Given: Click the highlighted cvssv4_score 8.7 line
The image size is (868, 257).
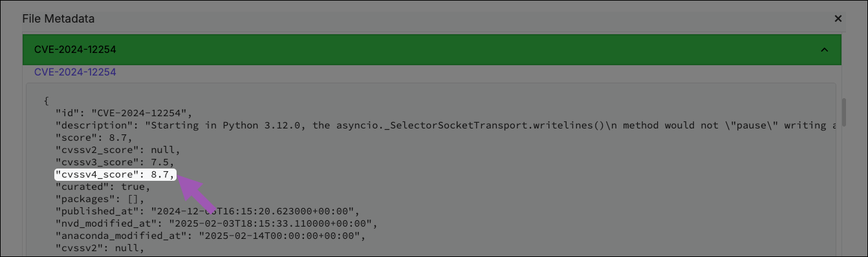Looking at the screenshot, I should (116, 174).
